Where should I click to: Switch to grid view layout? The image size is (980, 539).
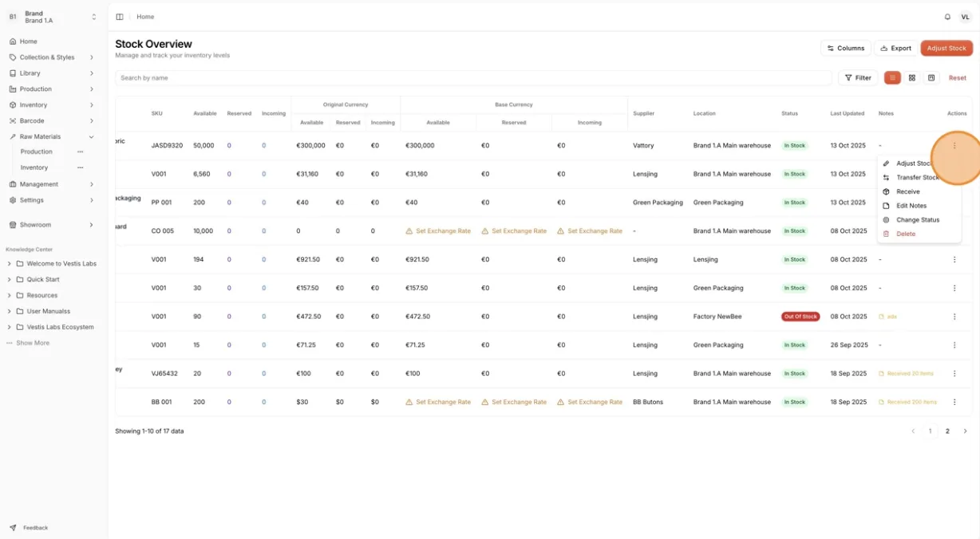[x=912, y=78]
